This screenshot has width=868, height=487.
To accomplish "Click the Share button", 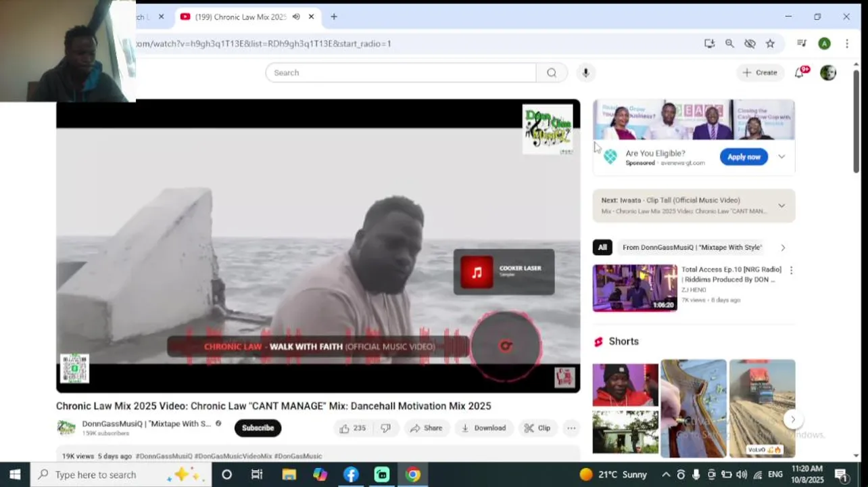I will (427, 428).
